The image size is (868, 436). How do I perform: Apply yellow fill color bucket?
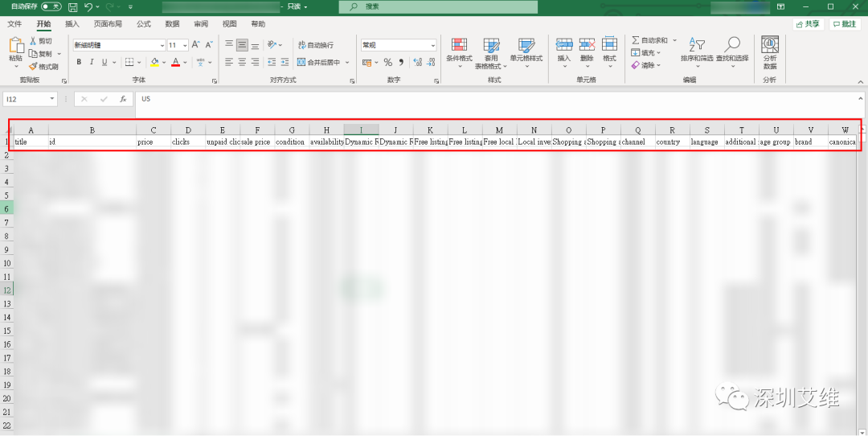coord(154,62)
